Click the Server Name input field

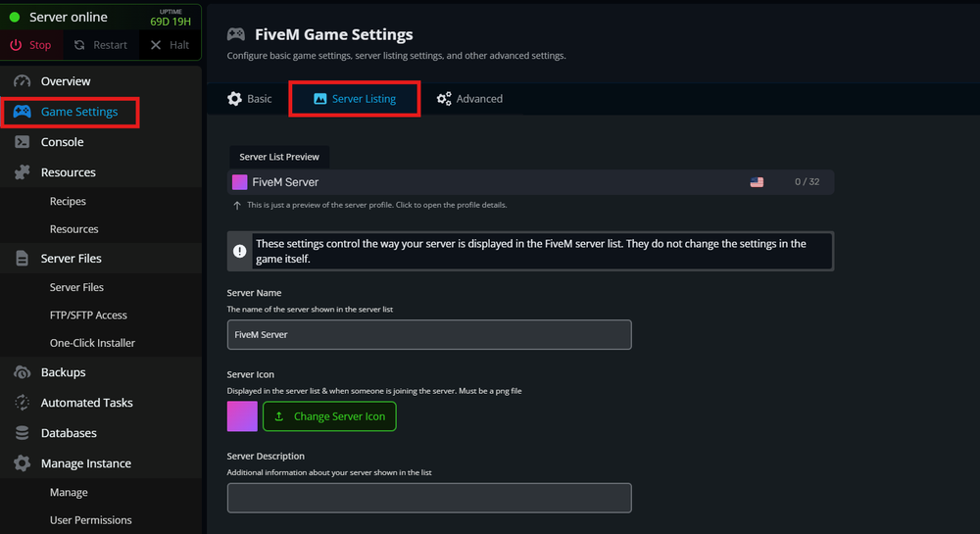[x=429, y=334]
